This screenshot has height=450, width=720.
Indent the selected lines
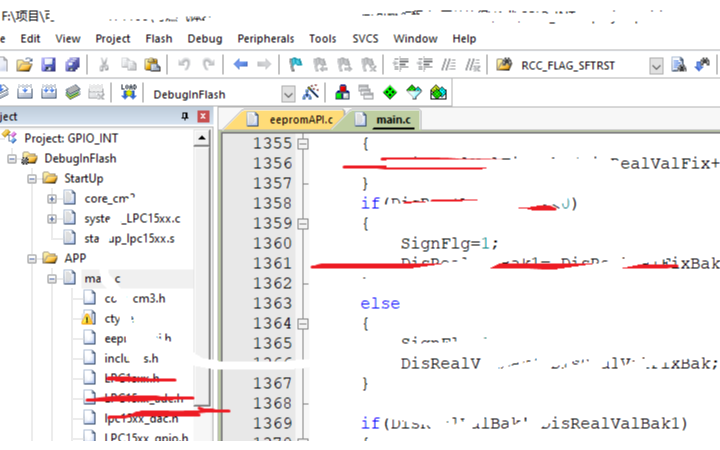[400, 65]
